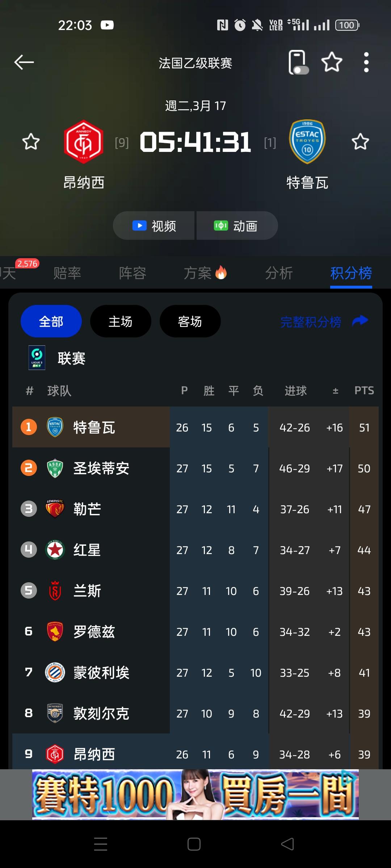Image resolution: width=391 pixels, height=868 pixels.
Task: Favorite the home team 昂纳西 star
Action: point(31,142)
